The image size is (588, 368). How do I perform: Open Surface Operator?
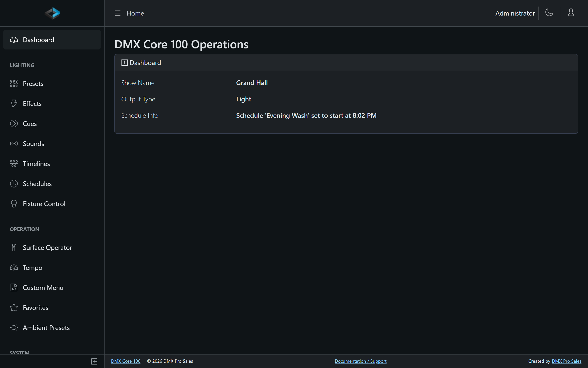coord(52,248)
